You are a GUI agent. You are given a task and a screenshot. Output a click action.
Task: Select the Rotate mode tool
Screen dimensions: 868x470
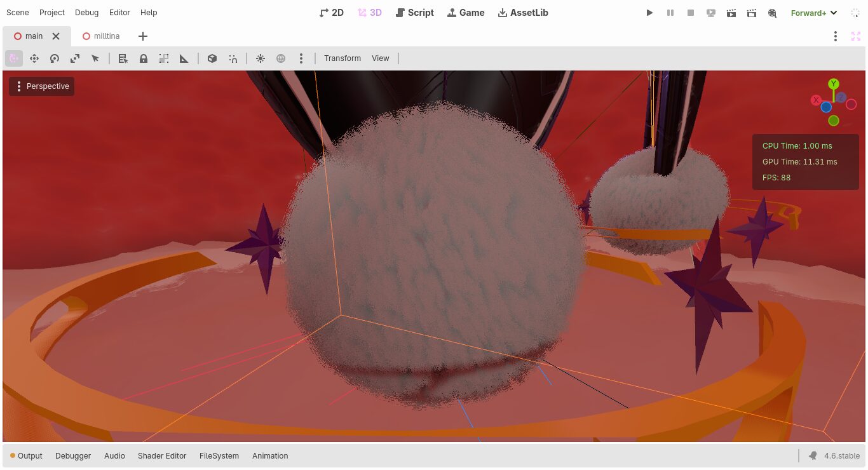[x=55, y=58]
